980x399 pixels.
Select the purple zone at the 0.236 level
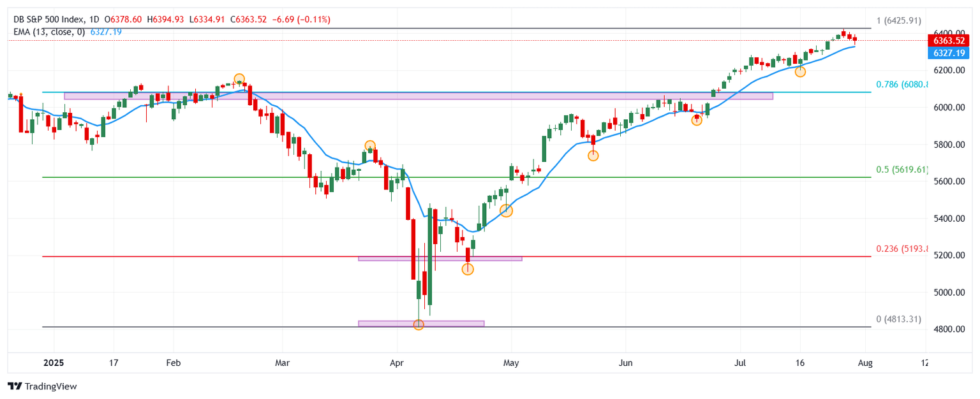pyautogui.click(x=440, y=259)
